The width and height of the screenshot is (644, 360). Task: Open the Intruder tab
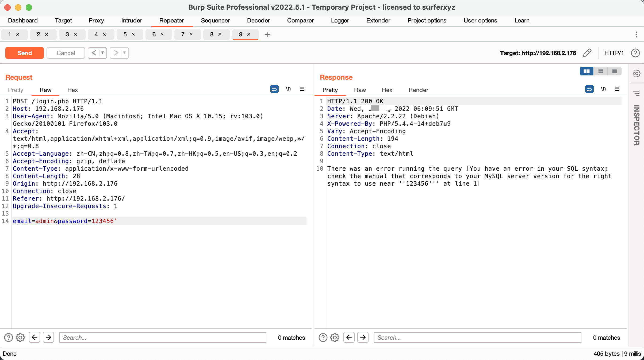pos(132,21)
